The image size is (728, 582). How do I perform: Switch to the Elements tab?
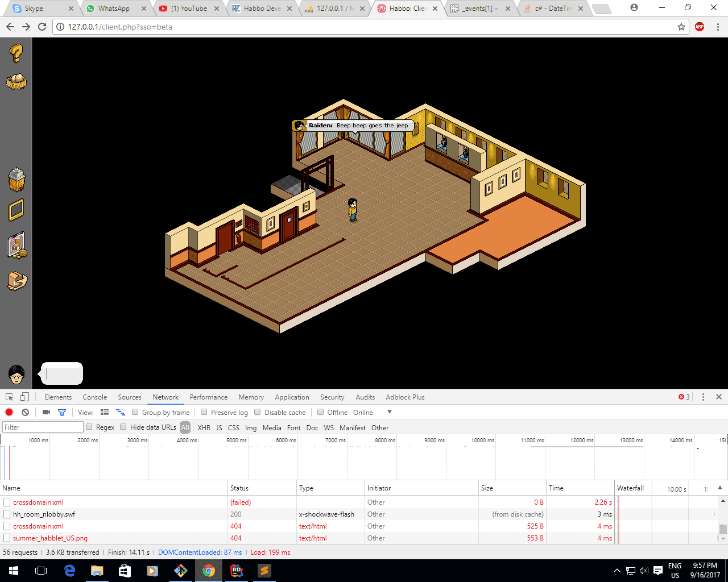[58, 397]
